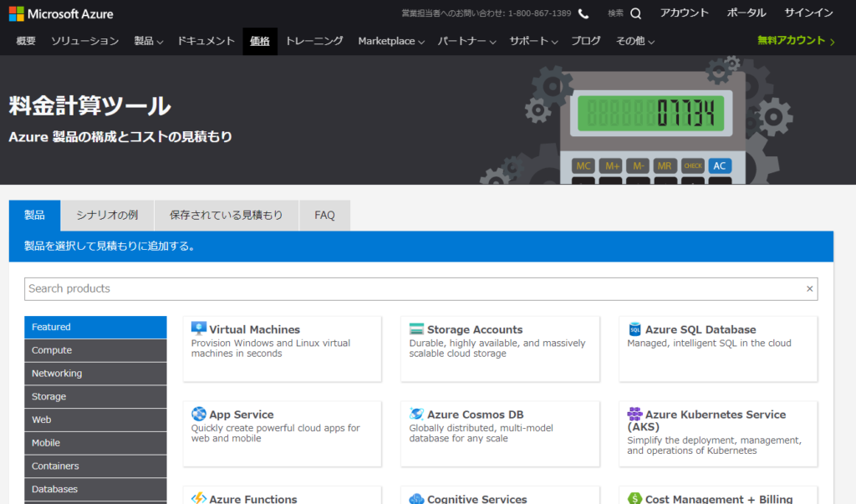Click the 無料アカウント link

pos(796,41)
